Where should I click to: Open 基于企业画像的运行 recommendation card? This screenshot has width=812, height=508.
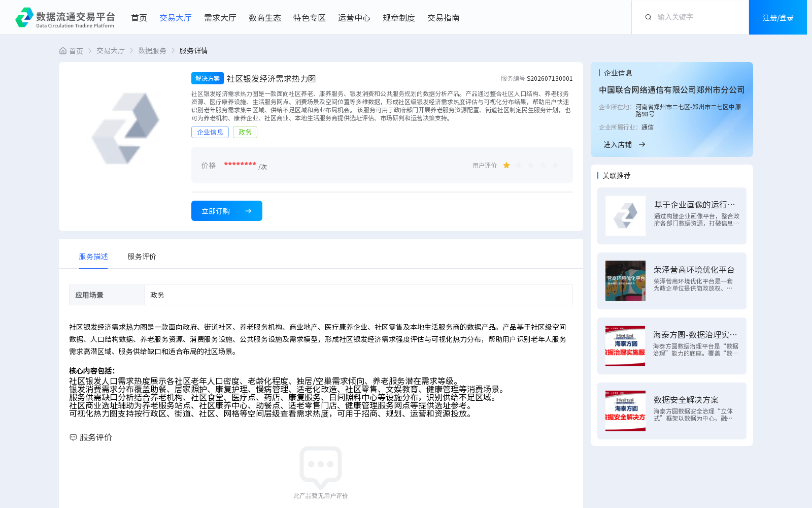click(672, 216)
